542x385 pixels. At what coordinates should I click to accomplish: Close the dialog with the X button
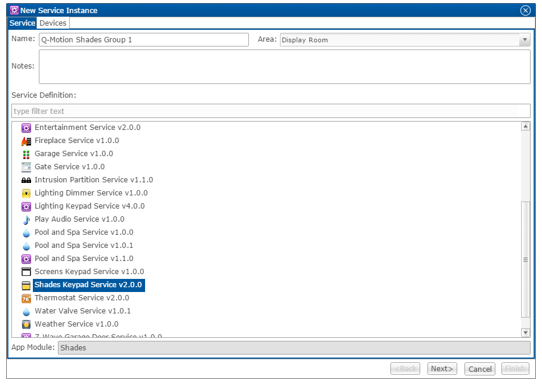(x=525, y=11)
